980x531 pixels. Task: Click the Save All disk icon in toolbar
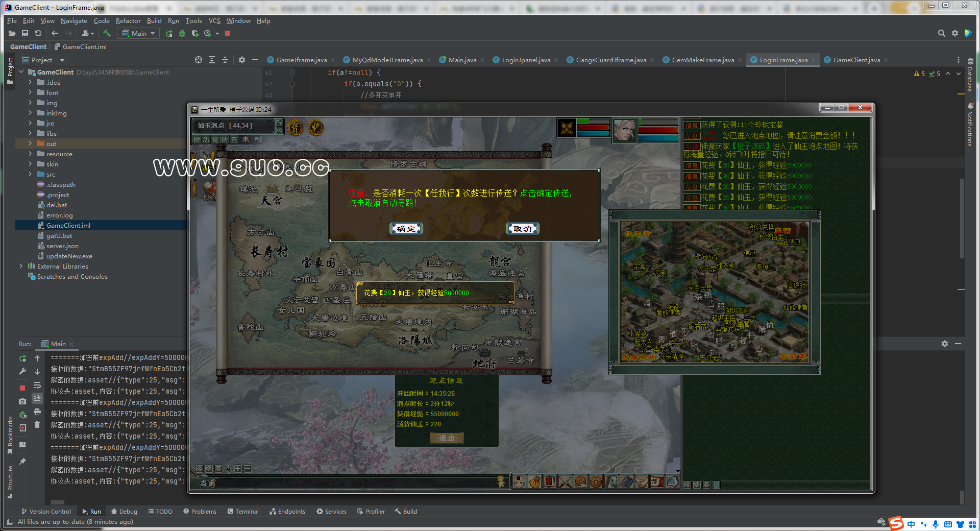25,33
